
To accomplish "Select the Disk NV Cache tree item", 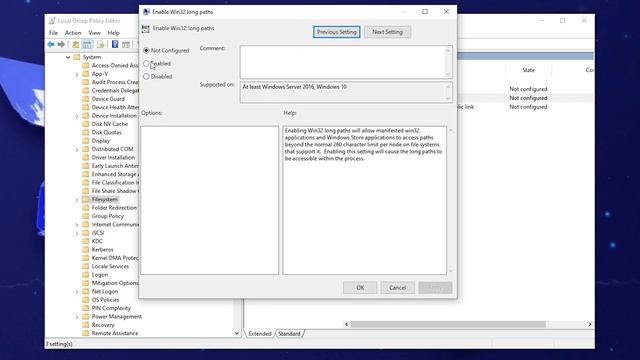I will [x=109, y=124].
